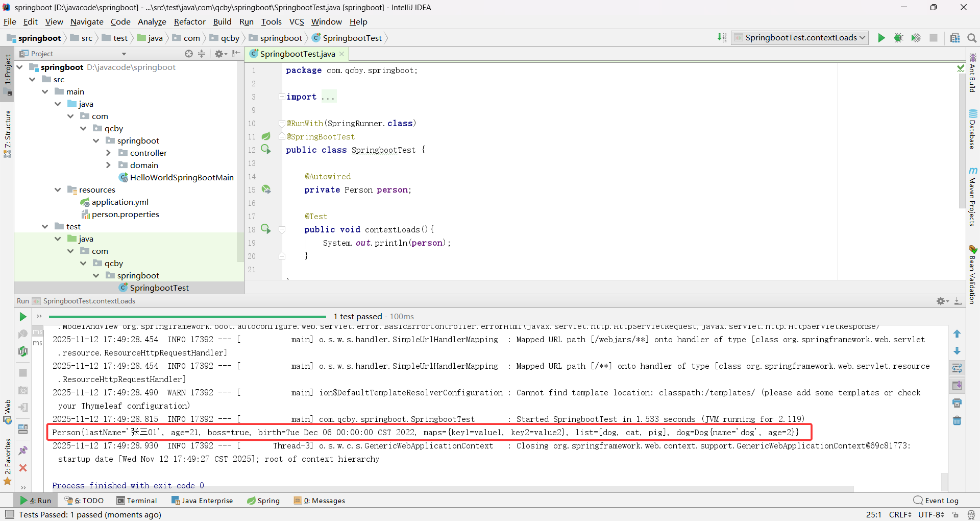
Task: Open the Spring tool window
Action: (x=263, y=501)
